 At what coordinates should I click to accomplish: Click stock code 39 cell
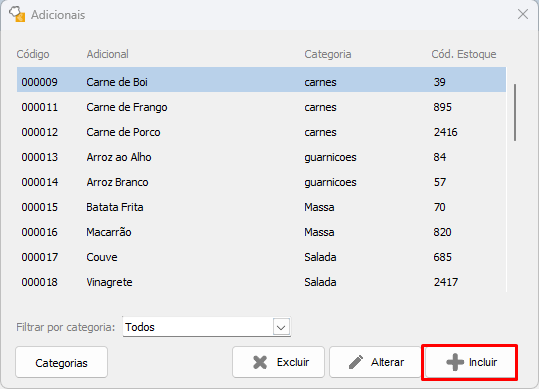click(x=440, y=82)
